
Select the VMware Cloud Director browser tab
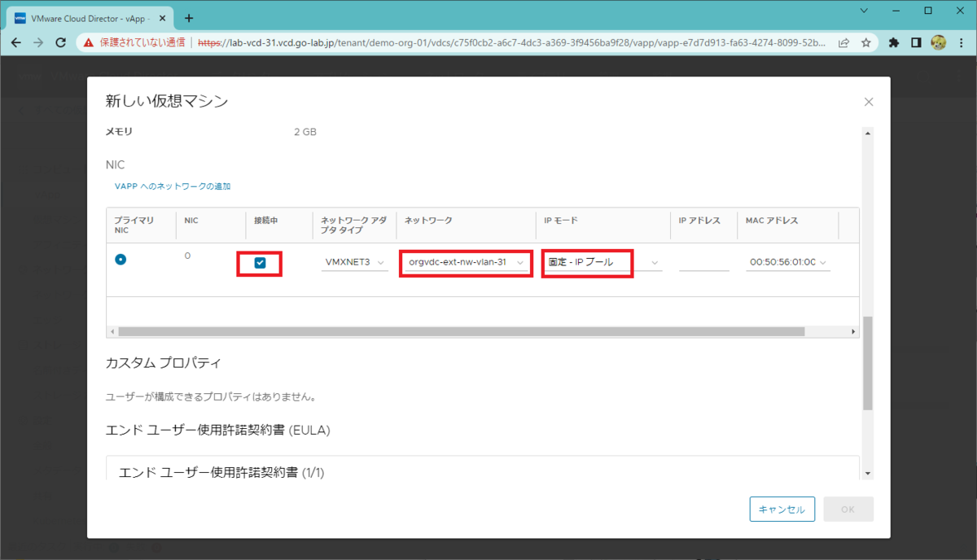(x=88, y=18)
